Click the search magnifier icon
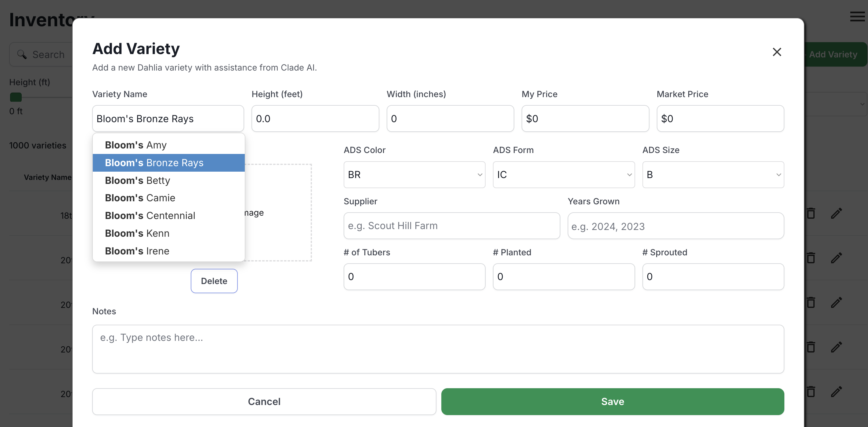Viewport: 868px width, 427px height. pyautogui.click(x=22, y=54)
